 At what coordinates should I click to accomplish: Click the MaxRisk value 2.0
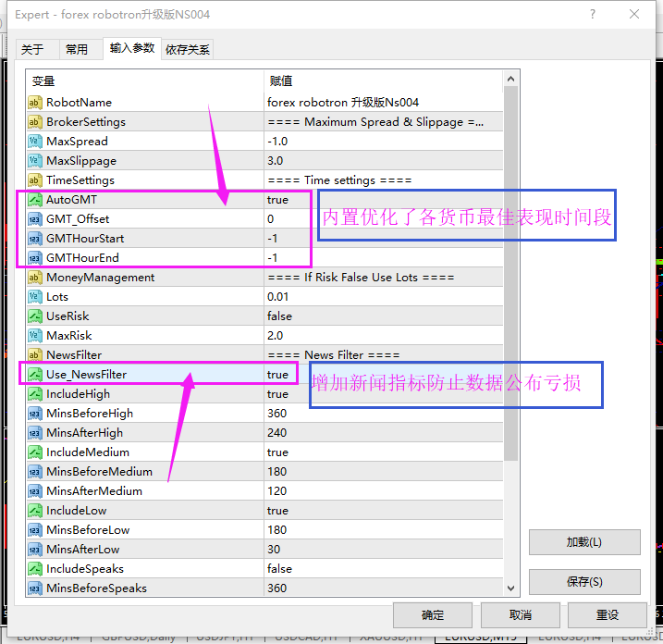click(276, 336)
